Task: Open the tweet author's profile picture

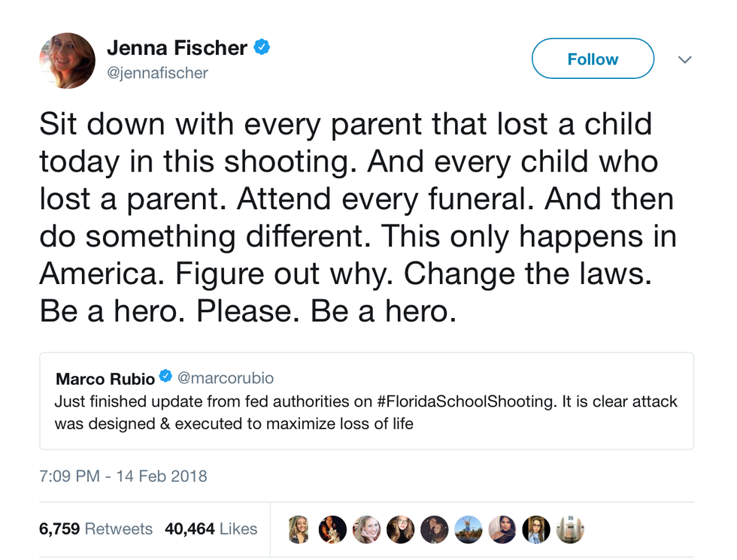Action: [x=67, y=60]
